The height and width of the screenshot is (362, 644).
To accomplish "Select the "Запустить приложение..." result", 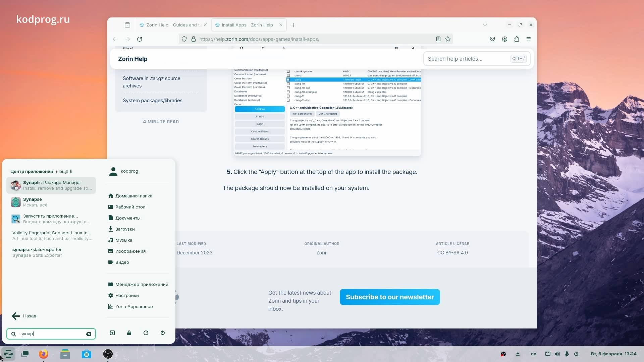I will [x=51, y=219].
